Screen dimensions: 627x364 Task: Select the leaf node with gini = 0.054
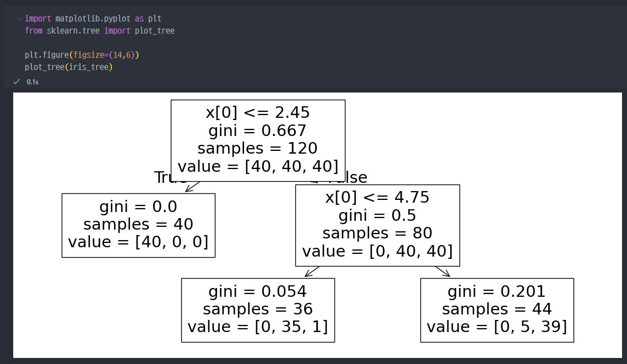258,310
